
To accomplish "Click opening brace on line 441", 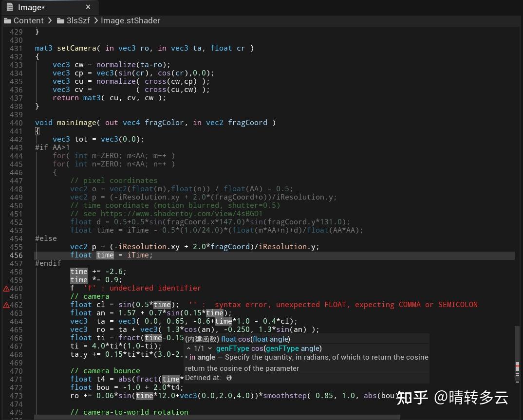I will (37, 131).
